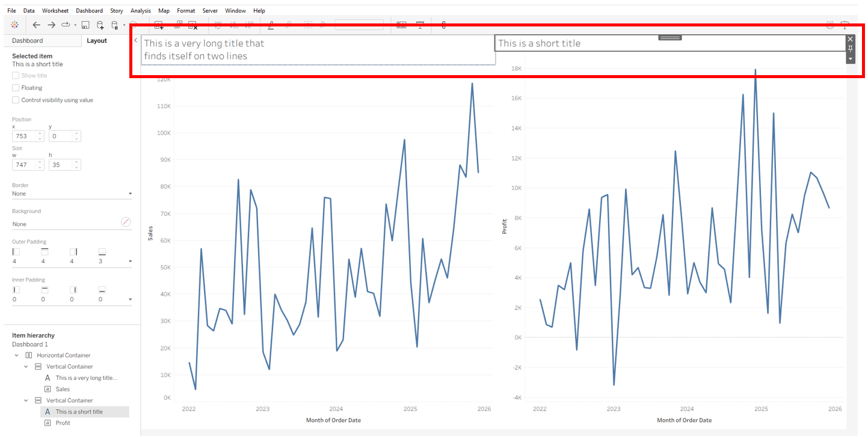868x437 pixels.
Task: Select Sales sheet in Item hierarchy
Action: (x=63, y=390)
